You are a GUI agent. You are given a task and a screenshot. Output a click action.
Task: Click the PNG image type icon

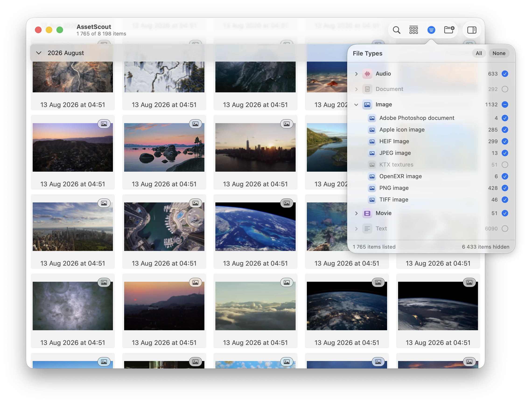pos(372,188)
